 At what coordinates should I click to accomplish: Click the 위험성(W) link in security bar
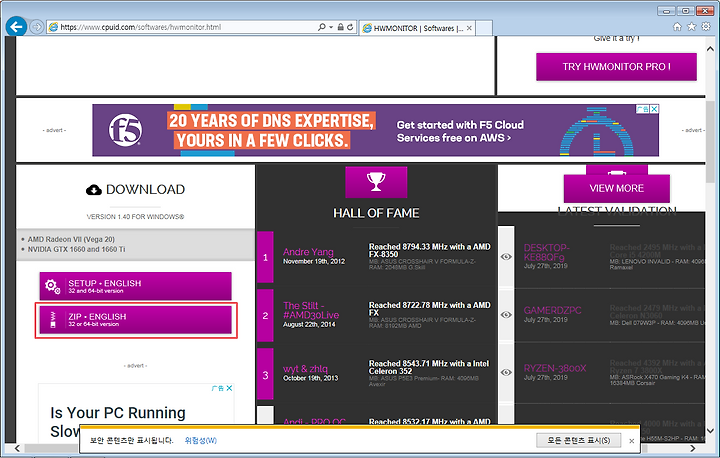pos(201,441)
